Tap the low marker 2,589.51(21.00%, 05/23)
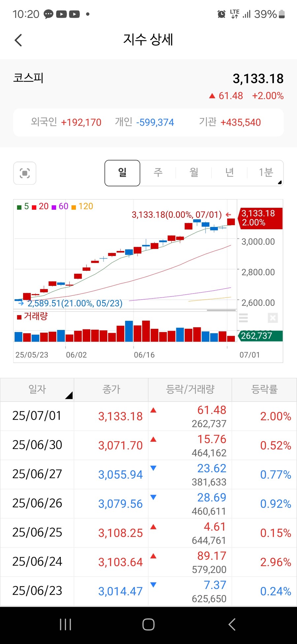Screen dimensions: 297x644 coord(75,303)
